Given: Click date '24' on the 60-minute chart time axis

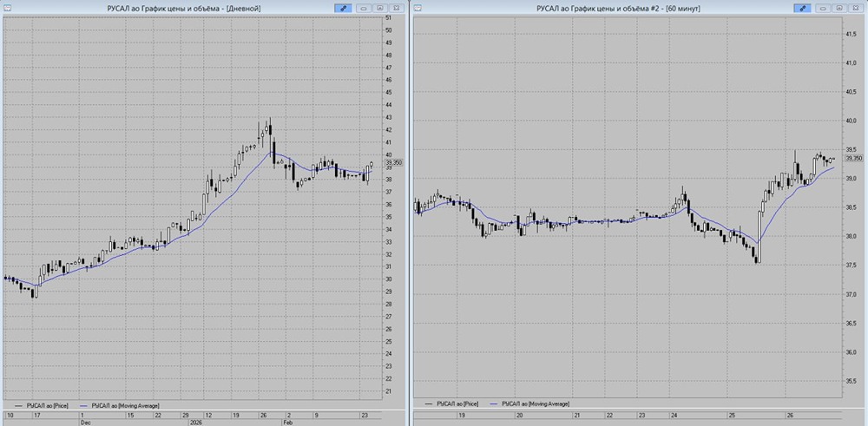Looking at the screenshot, I should coord(674,415).
